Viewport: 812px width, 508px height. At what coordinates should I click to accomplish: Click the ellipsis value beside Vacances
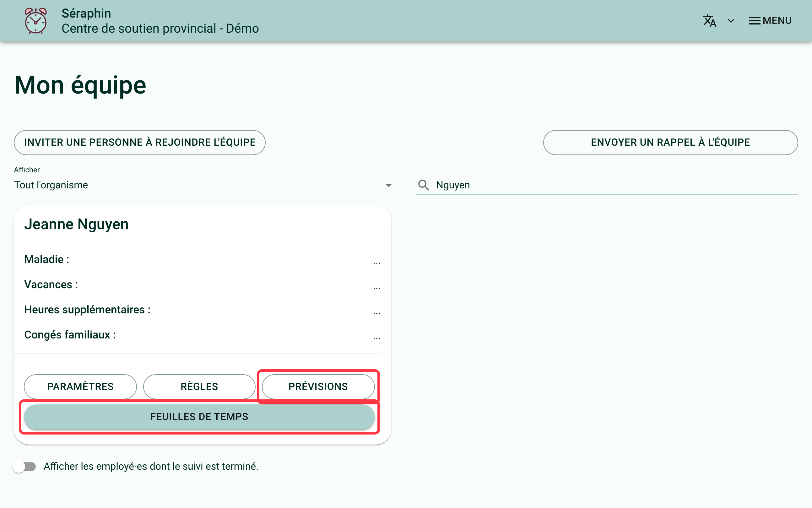(x=376, y=288)
